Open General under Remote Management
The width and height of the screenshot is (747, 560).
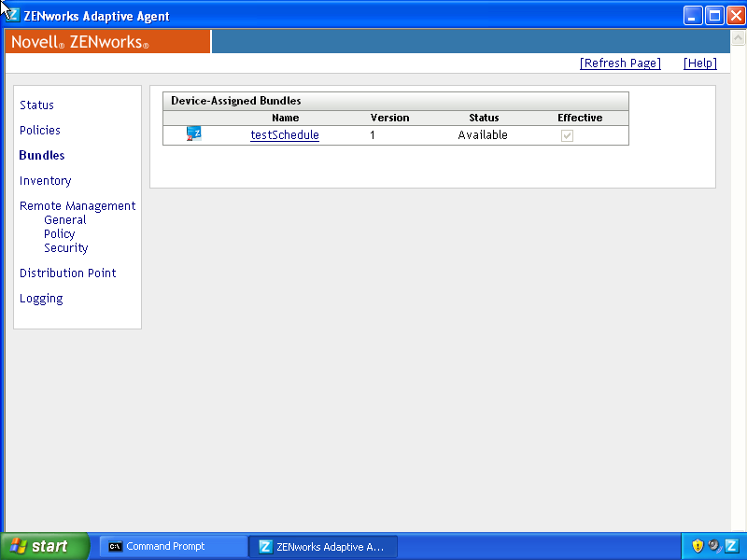[65, 220]
